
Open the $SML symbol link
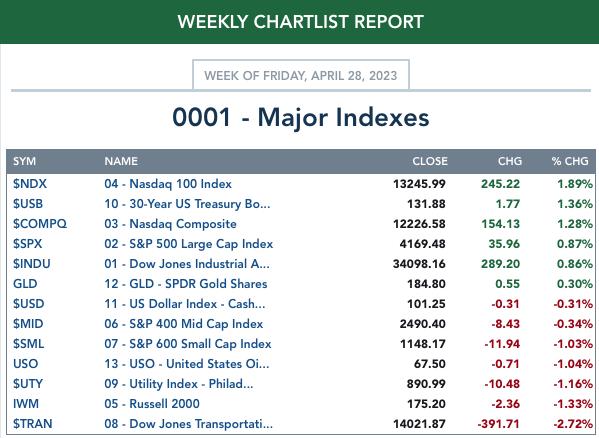(28, 344)
